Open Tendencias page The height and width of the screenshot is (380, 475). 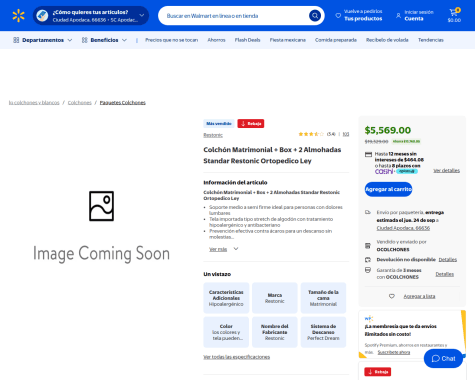[431, 40]
